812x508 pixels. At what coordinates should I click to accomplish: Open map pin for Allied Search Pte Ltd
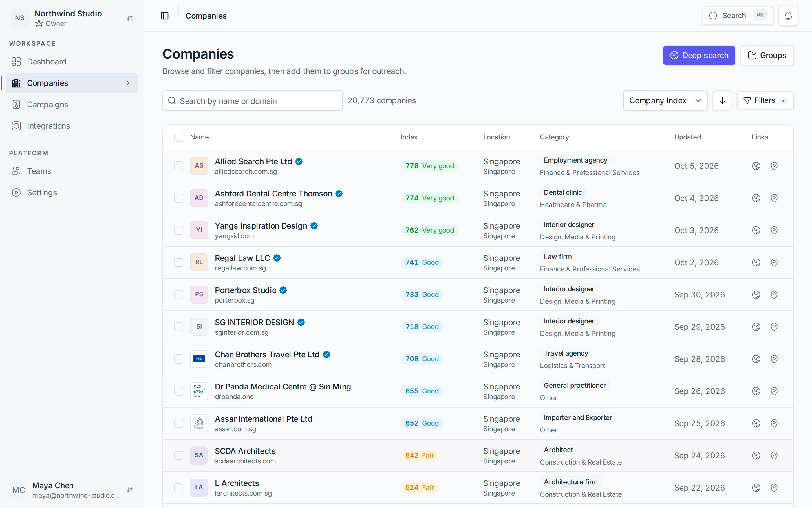point(774,166)
